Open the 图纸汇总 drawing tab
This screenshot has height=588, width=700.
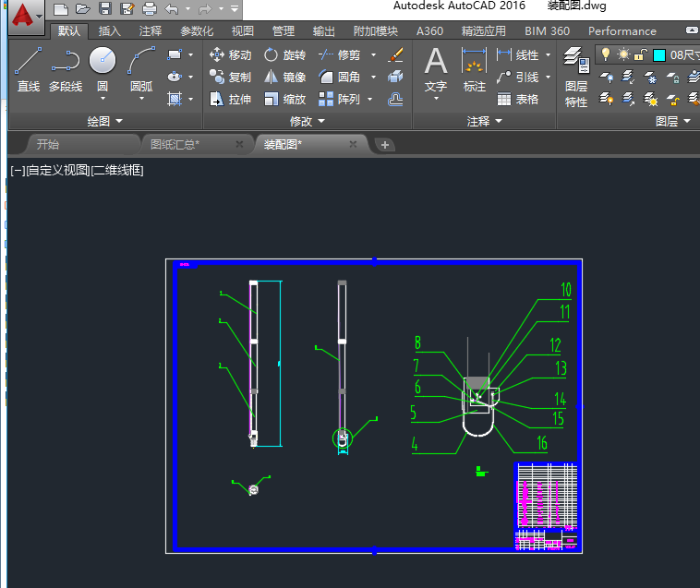point(175,144)
